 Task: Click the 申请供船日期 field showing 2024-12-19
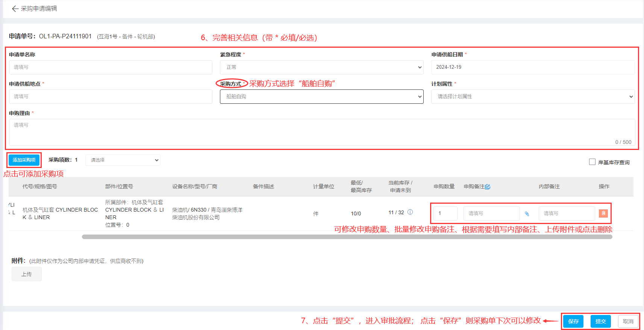[x=533, y=67]
